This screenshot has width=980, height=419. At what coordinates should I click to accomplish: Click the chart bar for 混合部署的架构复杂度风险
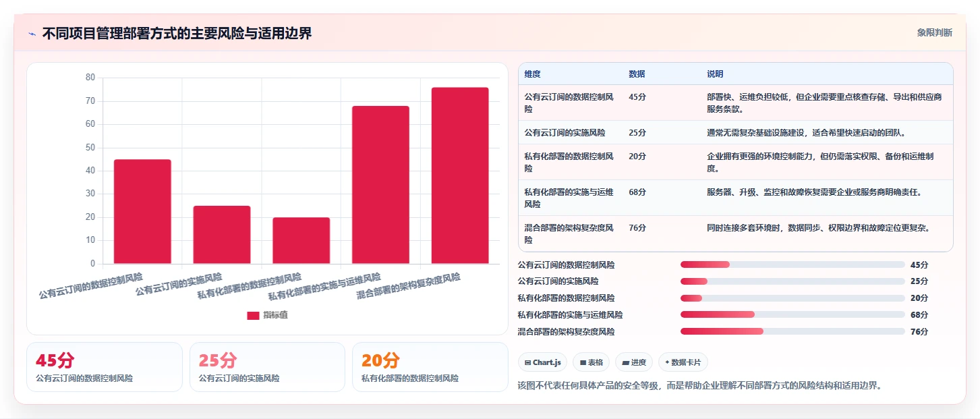pyautogui.click(x=460, y=175)
